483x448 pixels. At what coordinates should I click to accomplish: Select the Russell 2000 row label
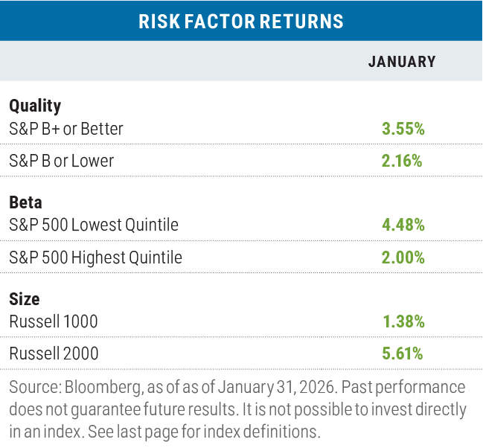click(x=54, y=354)
